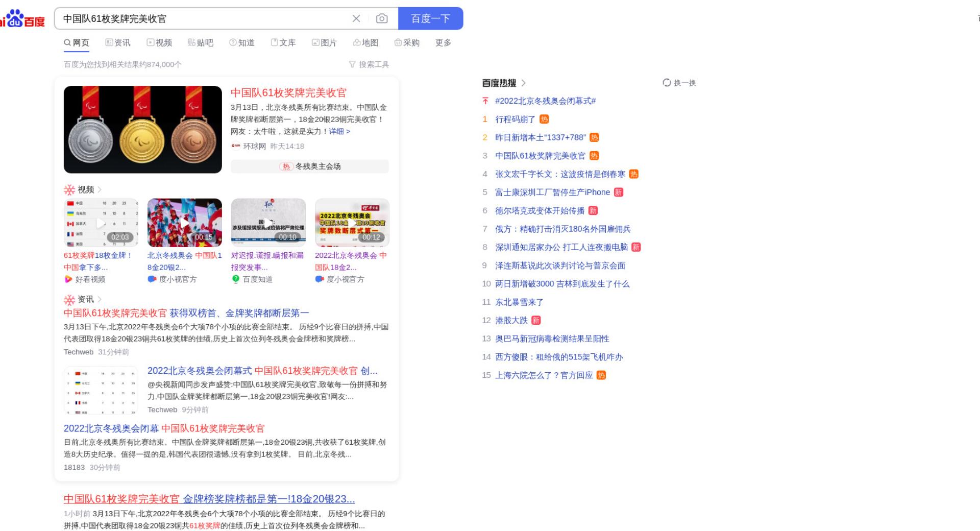Switch to the 资讯 tab

(118, 43)
